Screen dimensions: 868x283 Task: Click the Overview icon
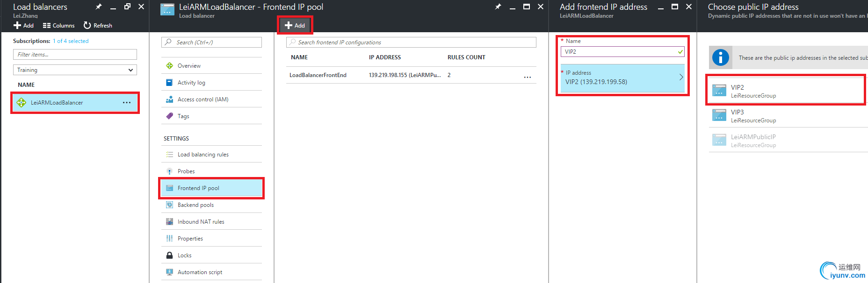click(x=169, y=66)
